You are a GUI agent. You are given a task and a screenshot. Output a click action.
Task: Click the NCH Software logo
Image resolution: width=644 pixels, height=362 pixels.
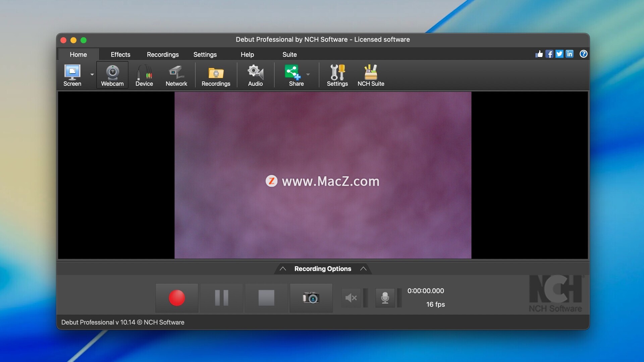coord(556,294)
